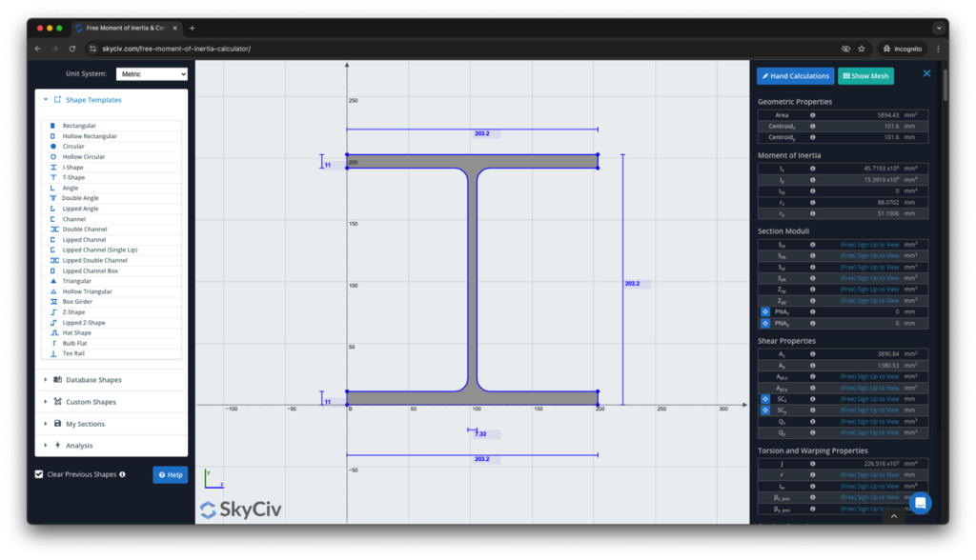
Task: Click the Show Mesh button
Action: point(865,75)
